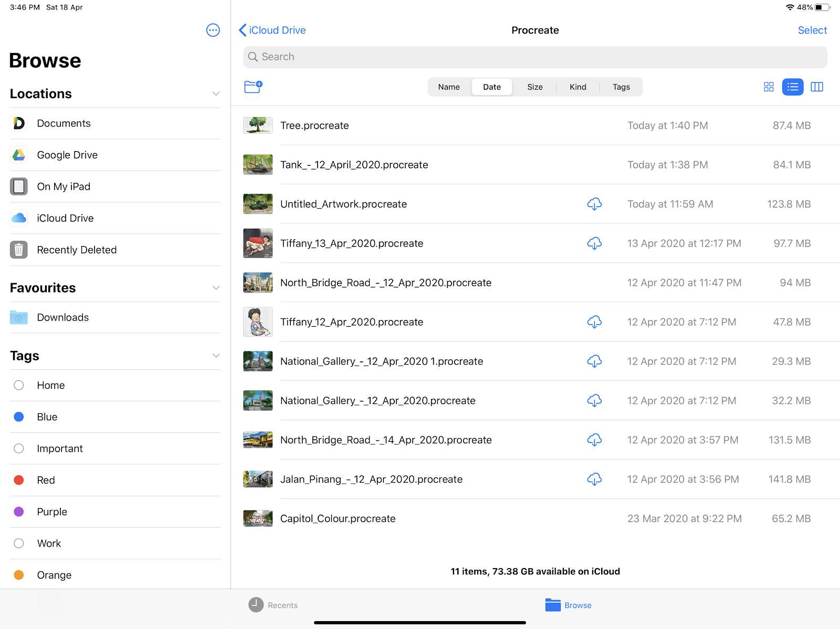The height and width of the screenshot is (629, 840).
Task: Sort files by Date
Action: 492,87
